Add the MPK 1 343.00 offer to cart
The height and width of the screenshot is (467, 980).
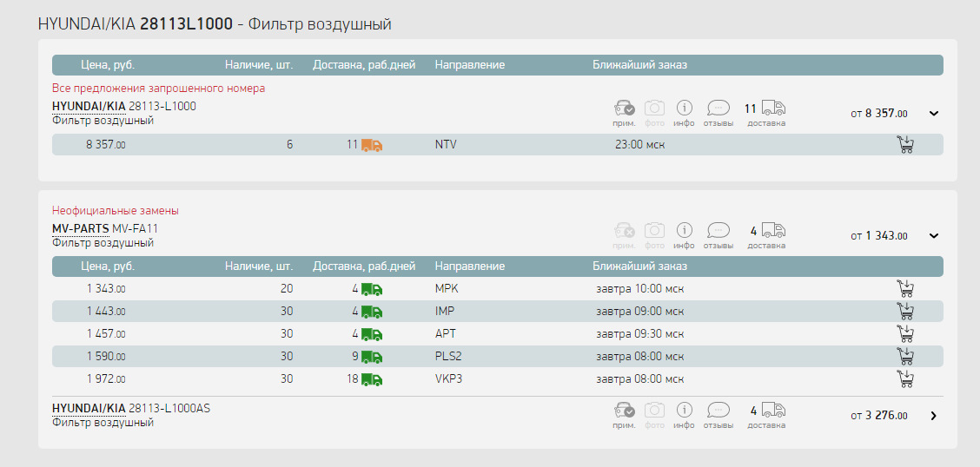(x=905, y=289)
